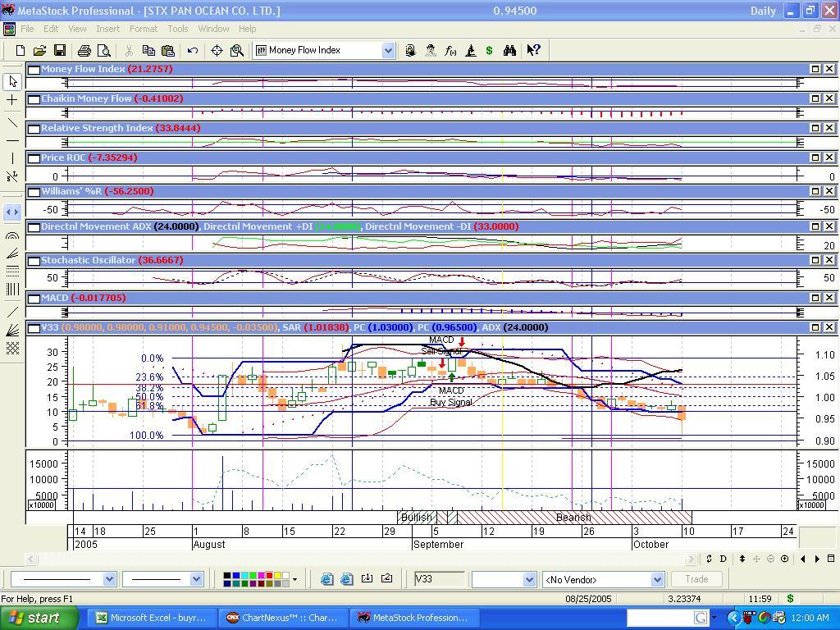Open the Help menu

click(x=248, y=29)
